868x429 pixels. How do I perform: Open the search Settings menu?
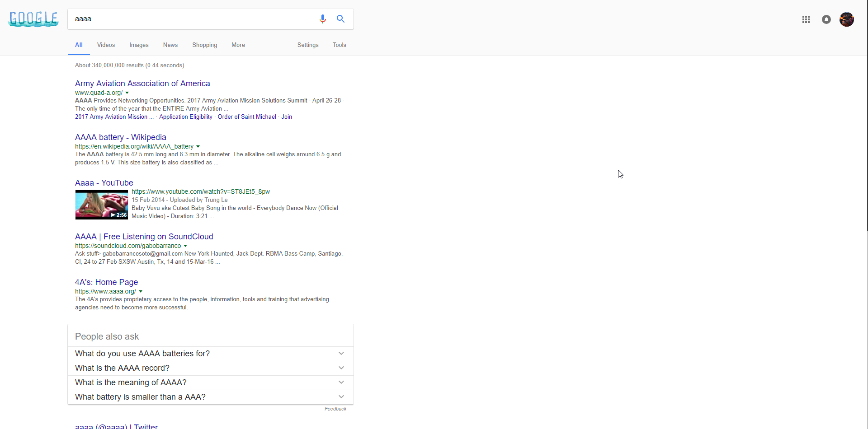click(308, 45)
